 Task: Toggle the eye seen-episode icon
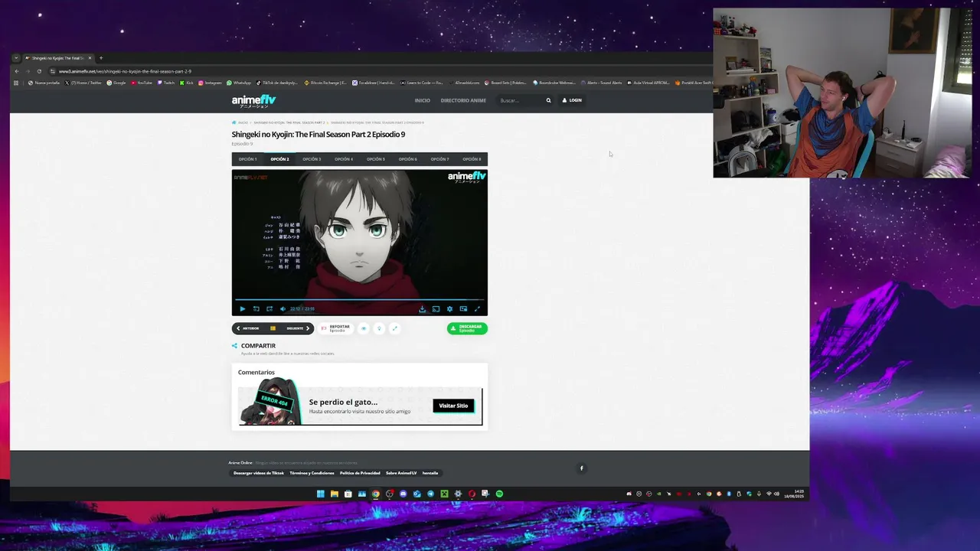364,328
